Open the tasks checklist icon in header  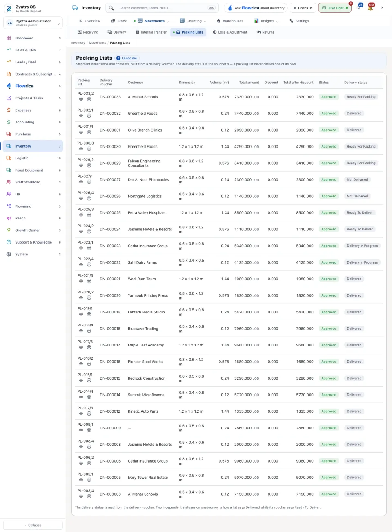point(359,8)
